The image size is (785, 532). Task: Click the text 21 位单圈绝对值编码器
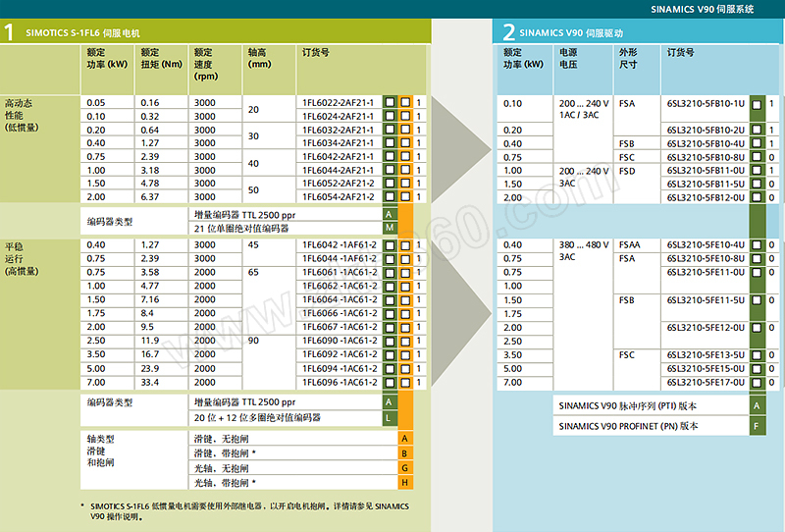tap(241, 229)
